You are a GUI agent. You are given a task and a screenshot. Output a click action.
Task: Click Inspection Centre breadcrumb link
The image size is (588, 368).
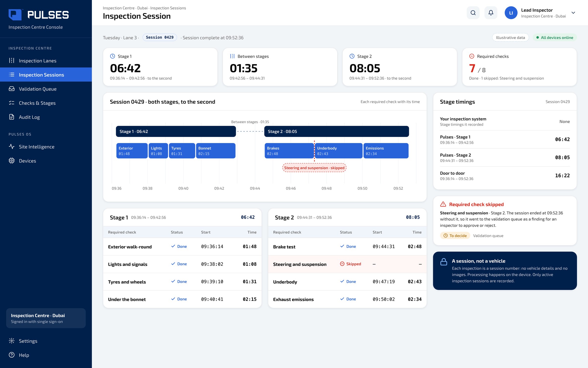tap(119, 8)
